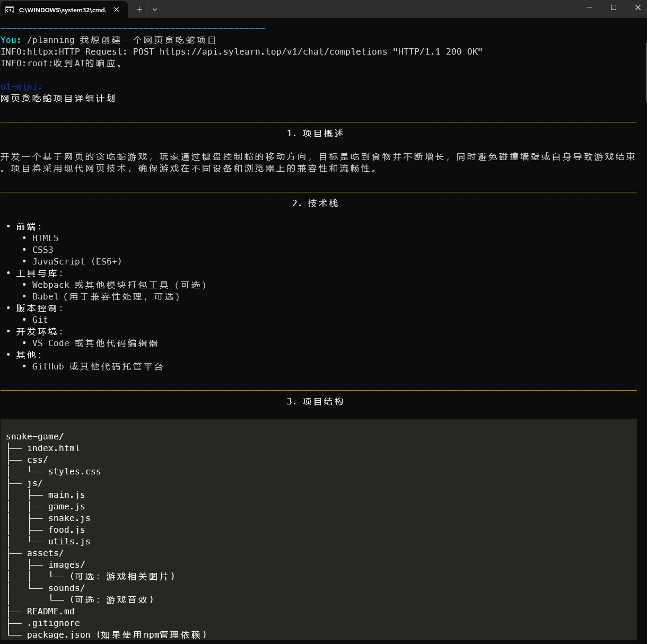The width and height of the screenshot is (647, 644).
Task: Click the '1. 项目概述' section heading
Action: [315, 133]
